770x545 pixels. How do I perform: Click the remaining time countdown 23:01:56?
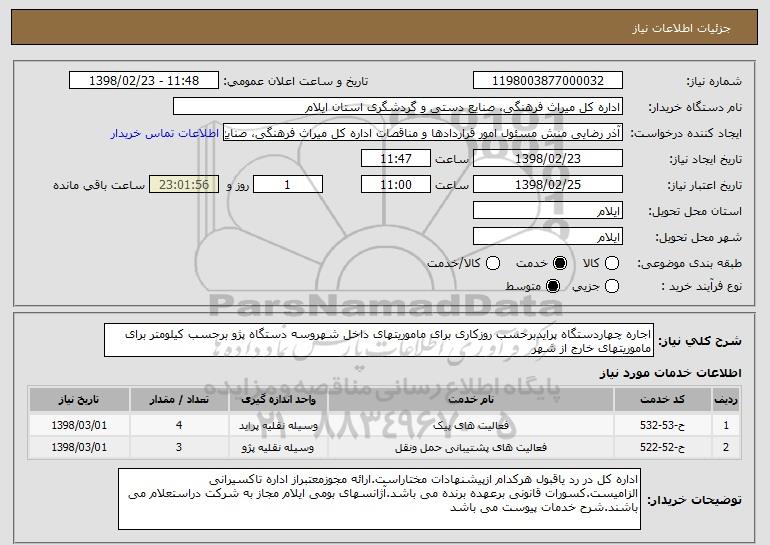point(184,185)
